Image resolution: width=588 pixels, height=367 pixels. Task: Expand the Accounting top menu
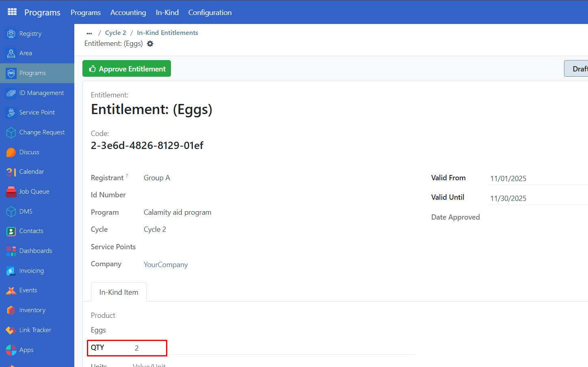pos(128,13)
